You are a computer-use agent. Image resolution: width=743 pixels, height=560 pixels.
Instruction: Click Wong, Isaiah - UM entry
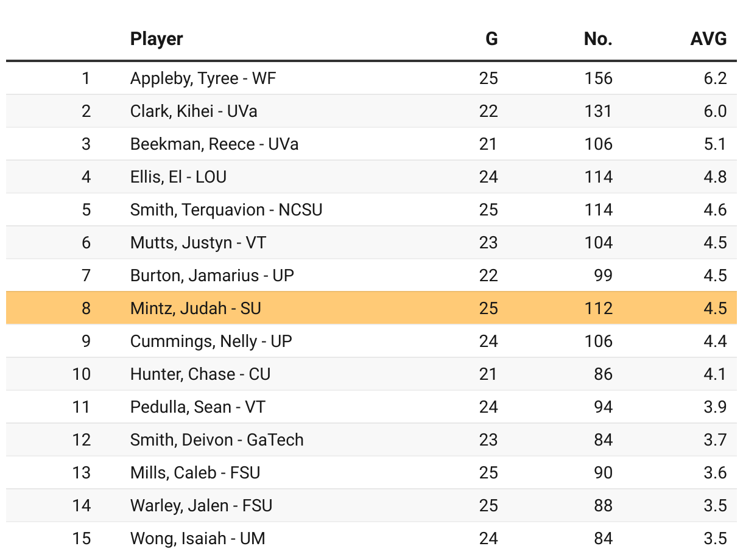pyautogui.click(x=197, y=539)
